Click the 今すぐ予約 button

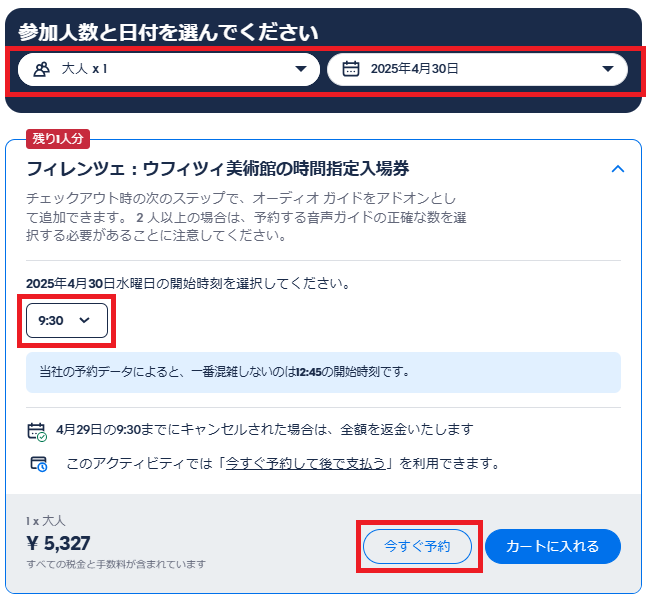(x=417, y=546)
